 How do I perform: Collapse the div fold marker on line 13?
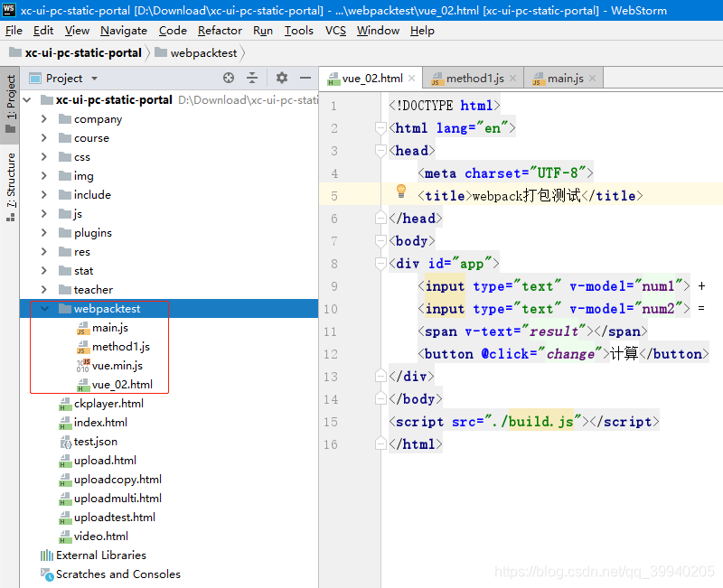pos(380,376)
